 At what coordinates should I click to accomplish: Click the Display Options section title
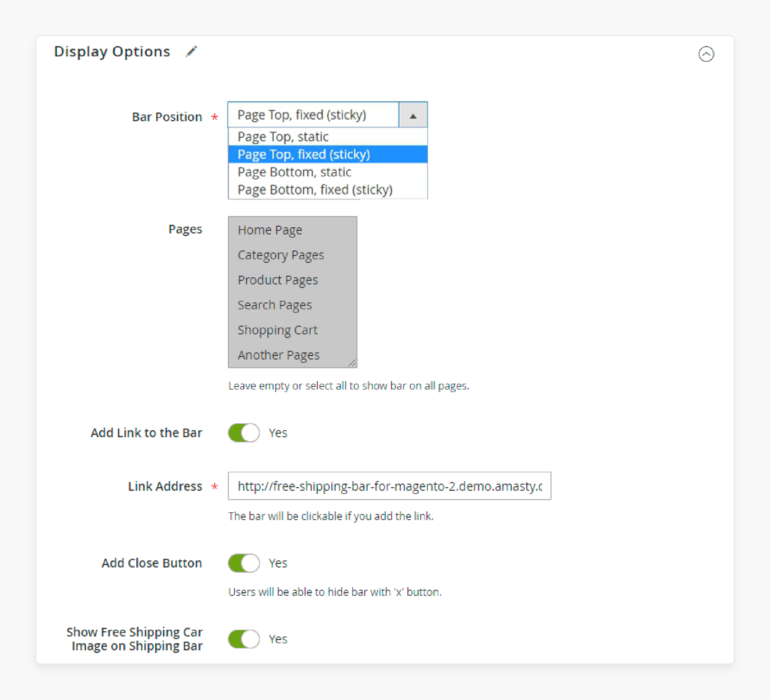pyautogui.click(x=112, y=52)
